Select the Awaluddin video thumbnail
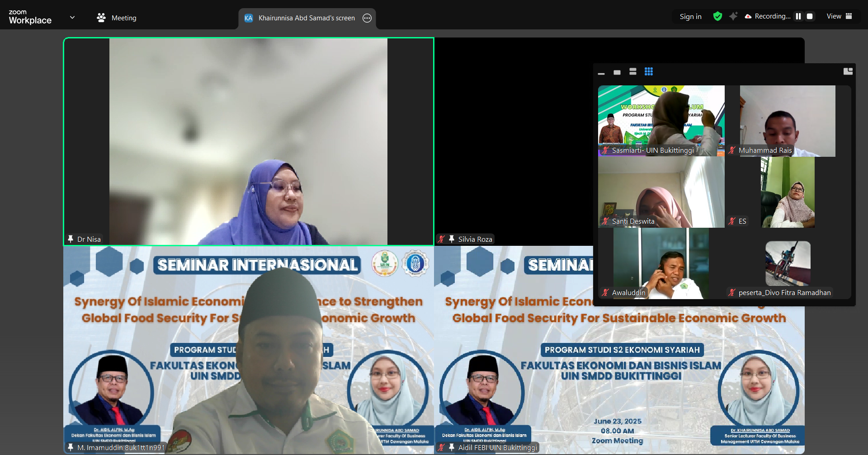 [x=661, y=263]
